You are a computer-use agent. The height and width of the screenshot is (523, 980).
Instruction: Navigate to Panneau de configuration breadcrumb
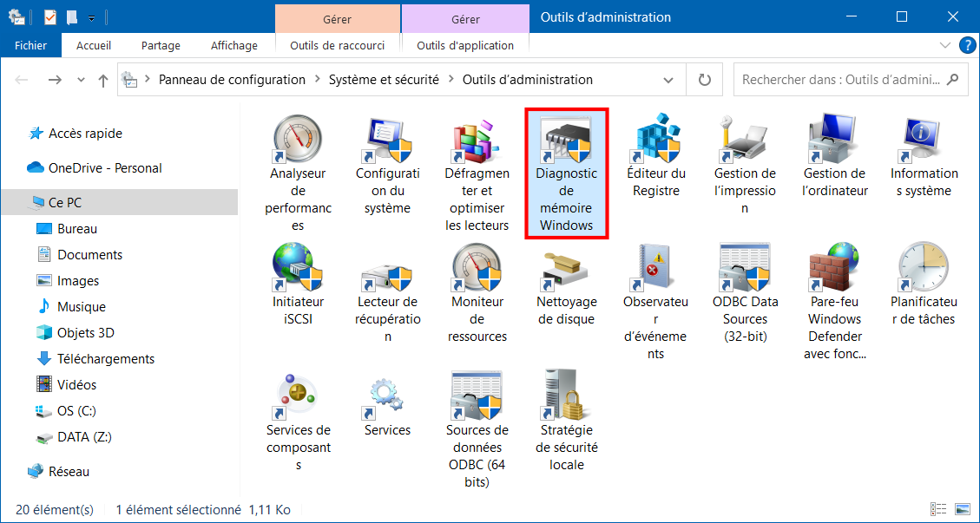tap(233, 80)
